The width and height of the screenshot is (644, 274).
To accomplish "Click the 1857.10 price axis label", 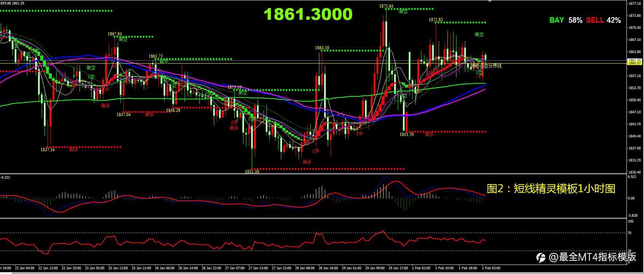I will [635, 76].
